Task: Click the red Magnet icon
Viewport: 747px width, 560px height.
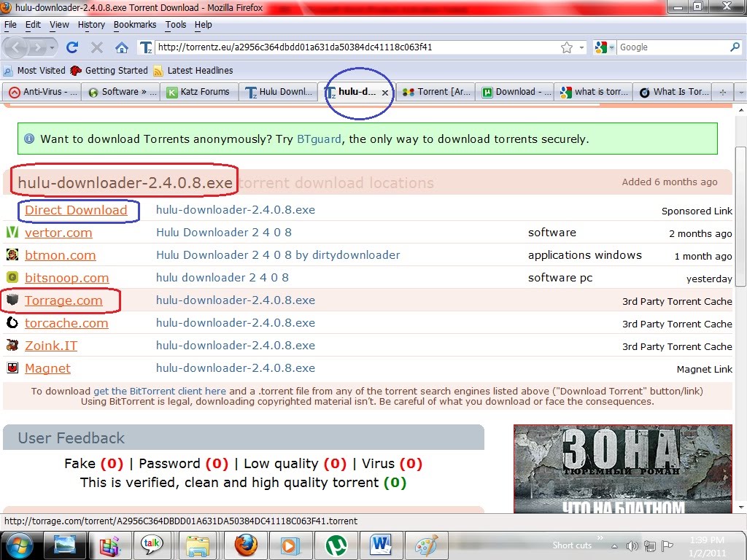Action: [x=12, y=367]
